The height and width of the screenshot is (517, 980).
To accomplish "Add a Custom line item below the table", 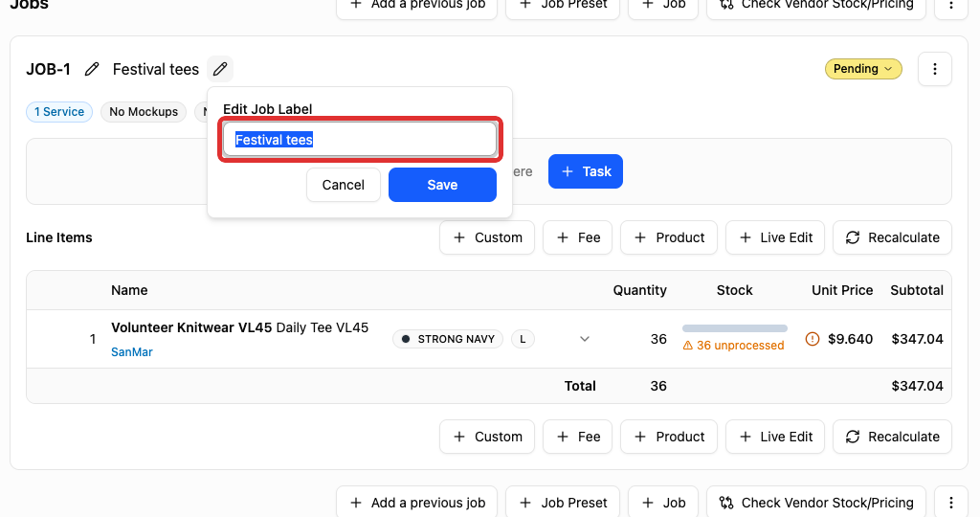I will click(487, 437).
